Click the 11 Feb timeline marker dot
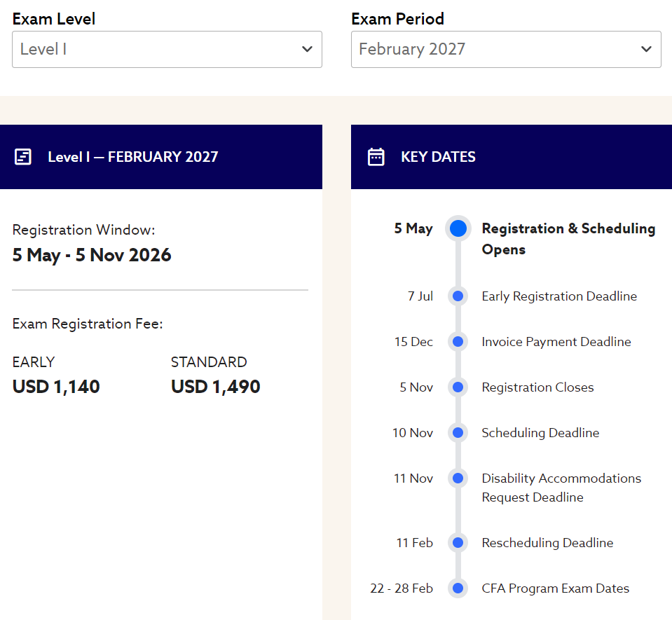 [458, 543]
